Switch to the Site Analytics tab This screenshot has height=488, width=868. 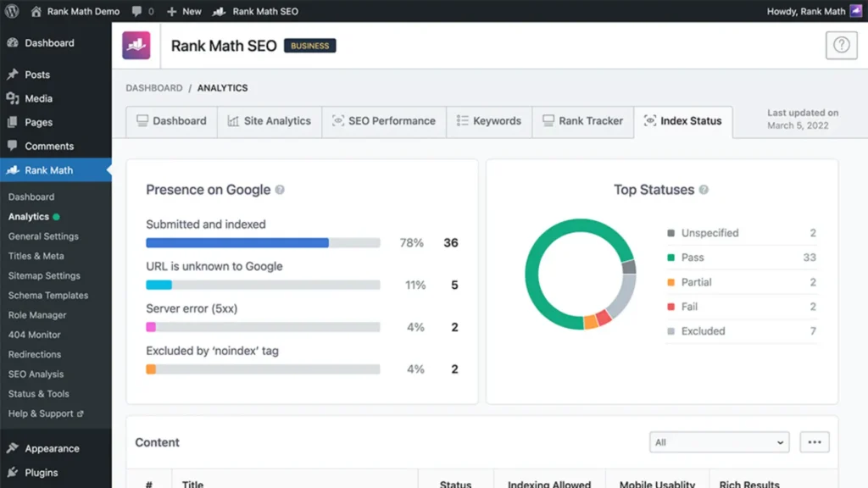[x=270, y=120]
